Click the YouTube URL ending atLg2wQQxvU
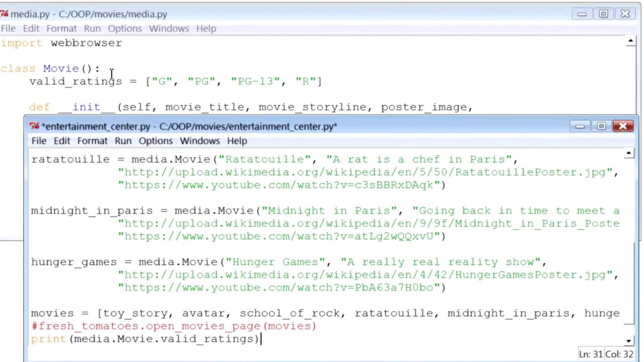This screenshot has height=362, width=644. pos(282,236)
